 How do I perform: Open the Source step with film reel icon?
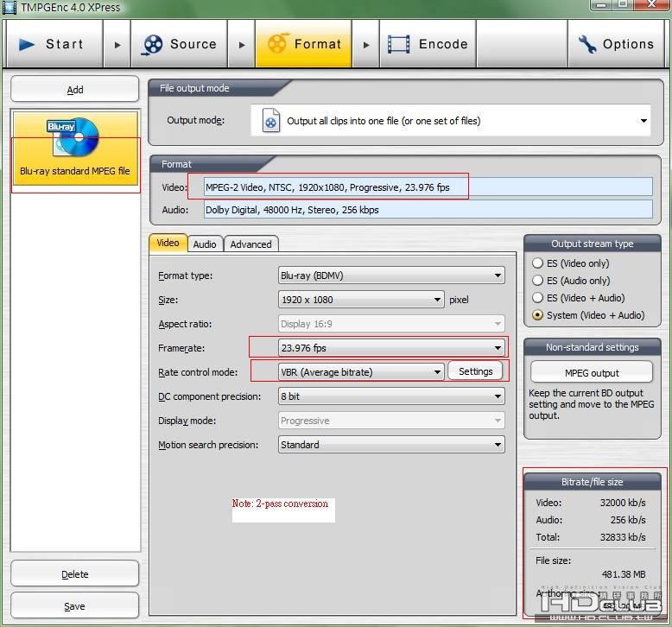[x=179, y=44]
